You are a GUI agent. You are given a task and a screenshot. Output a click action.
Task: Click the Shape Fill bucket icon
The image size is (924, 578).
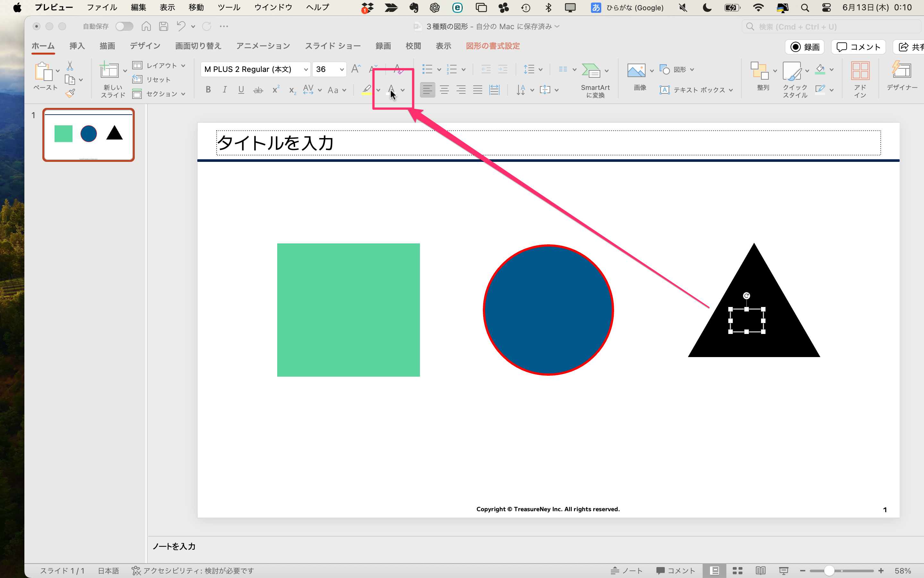click(820, 69)
